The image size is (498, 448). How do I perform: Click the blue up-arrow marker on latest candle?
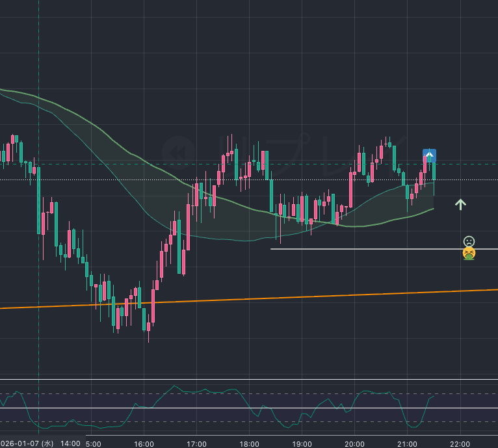429,155
